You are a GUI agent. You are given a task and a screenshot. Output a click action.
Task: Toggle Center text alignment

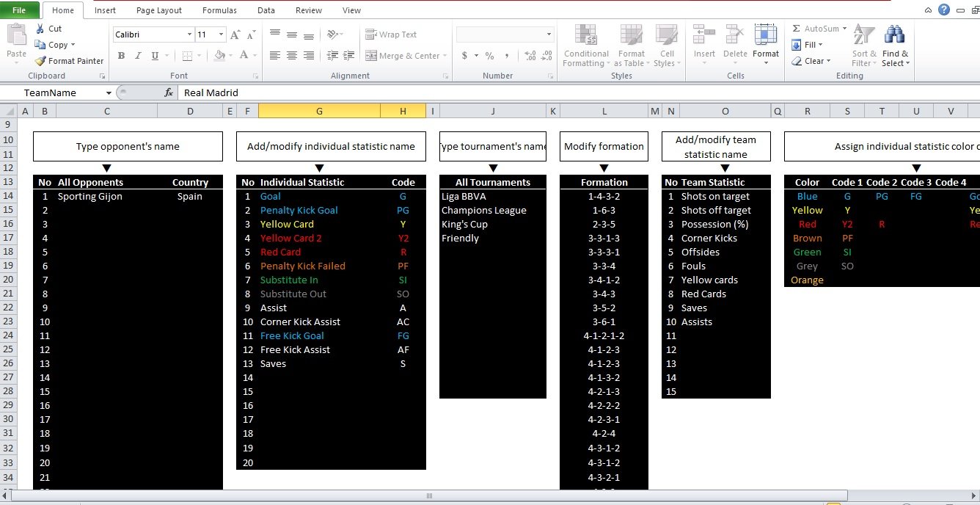click(x=292, y=56)
